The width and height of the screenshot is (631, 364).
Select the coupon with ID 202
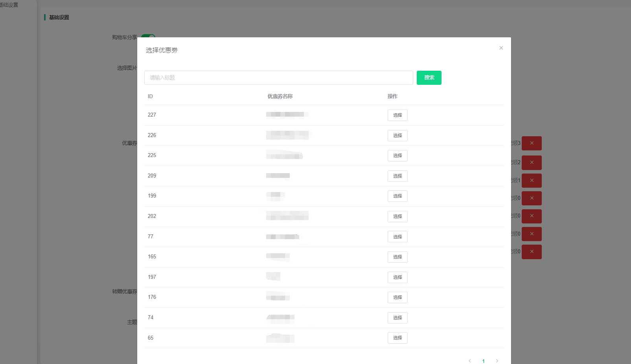[x=397, y=216]
